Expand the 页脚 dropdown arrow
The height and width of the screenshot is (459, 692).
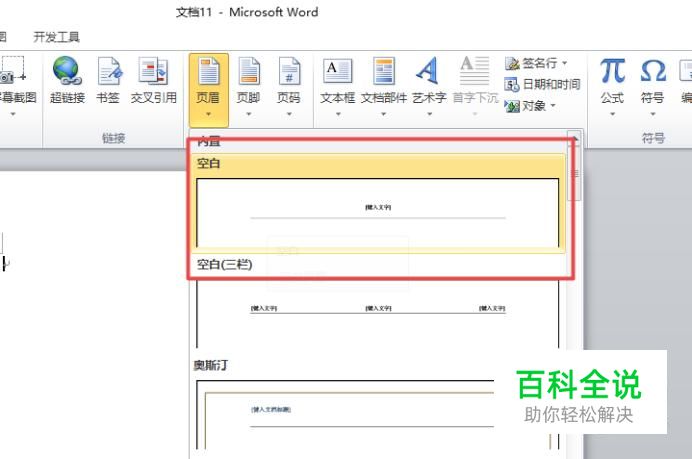pyautogui.click(x=248, y=114)
